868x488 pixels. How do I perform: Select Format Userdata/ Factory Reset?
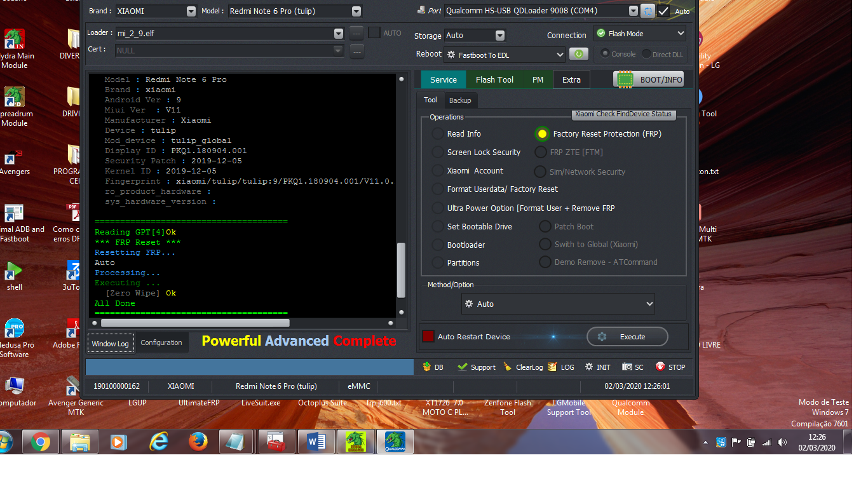point(438,189)
